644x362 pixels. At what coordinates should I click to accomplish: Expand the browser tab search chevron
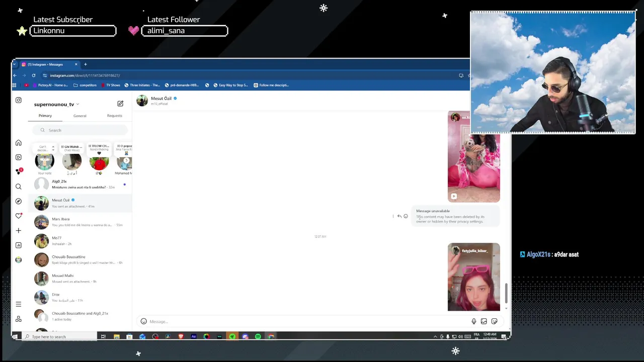pyautogui.click(x=15, y=64)
